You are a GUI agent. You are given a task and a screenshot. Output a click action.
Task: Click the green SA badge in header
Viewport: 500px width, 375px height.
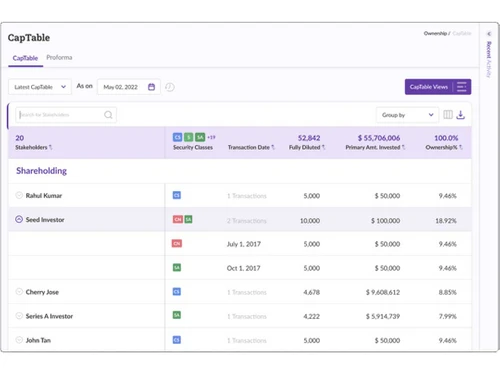point(200,137)
